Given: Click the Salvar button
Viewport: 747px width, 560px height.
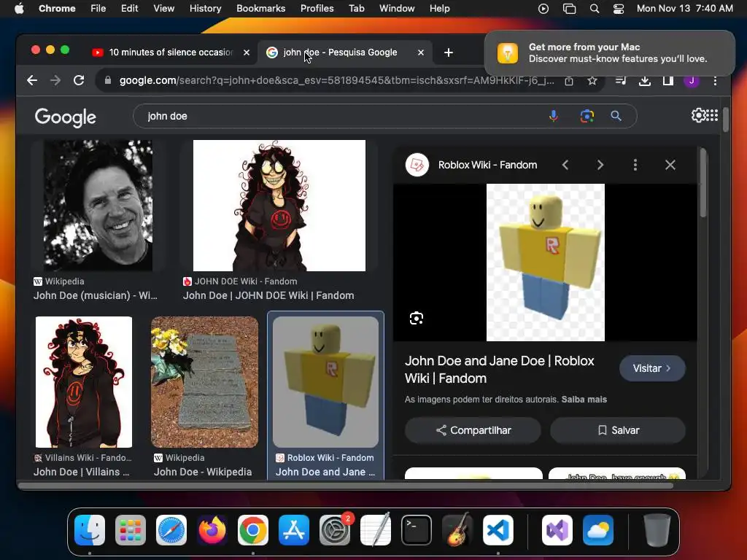Looking at the screenshot, I should coord(618,430).
